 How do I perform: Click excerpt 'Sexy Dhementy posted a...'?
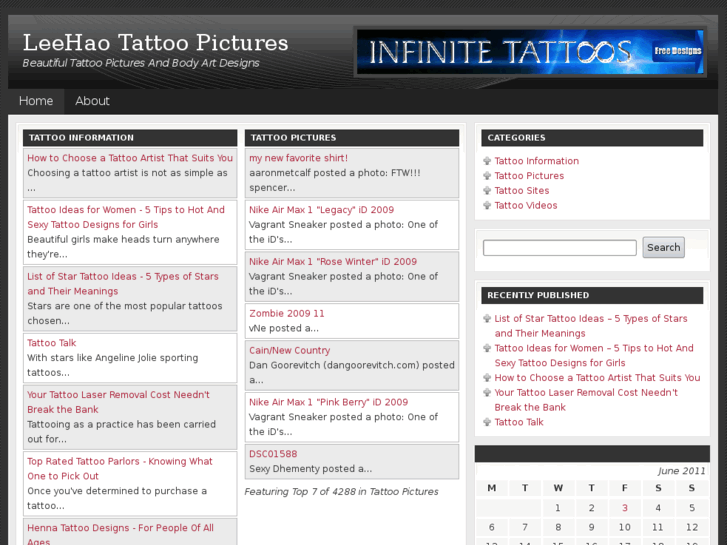pyautogui.click(x=310, y=469)
